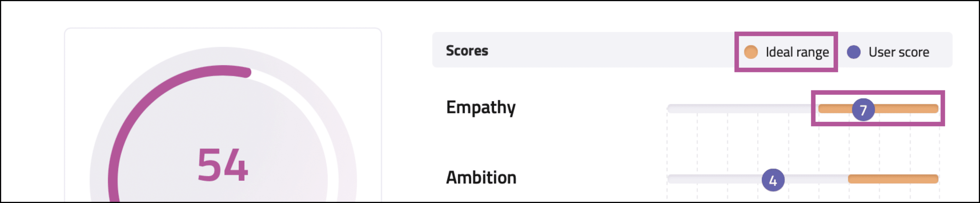Click the gray portion of the Empathy track
This screenshot has height=203, width=980.
pyautogui.click(x=739, y=109)
